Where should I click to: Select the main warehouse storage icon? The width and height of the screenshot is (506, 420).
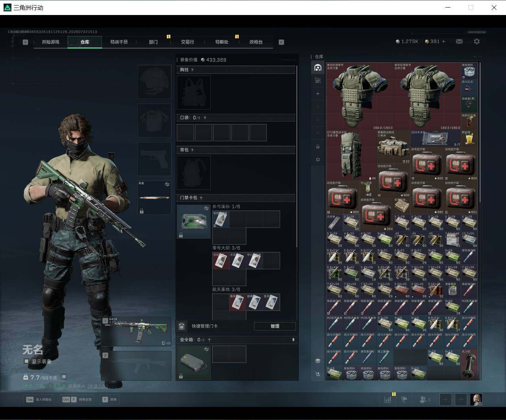tap(318, 68)
